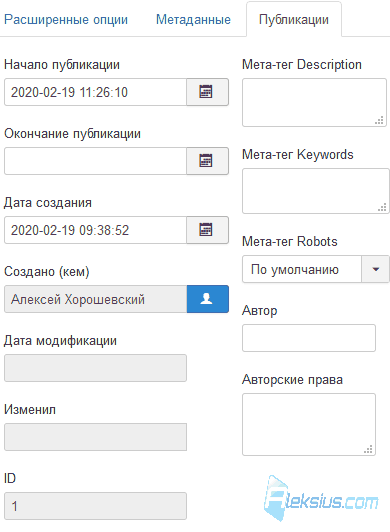Screen dimensions: 390x532
Task: Click the Дата модификации field
Action: 95,368
